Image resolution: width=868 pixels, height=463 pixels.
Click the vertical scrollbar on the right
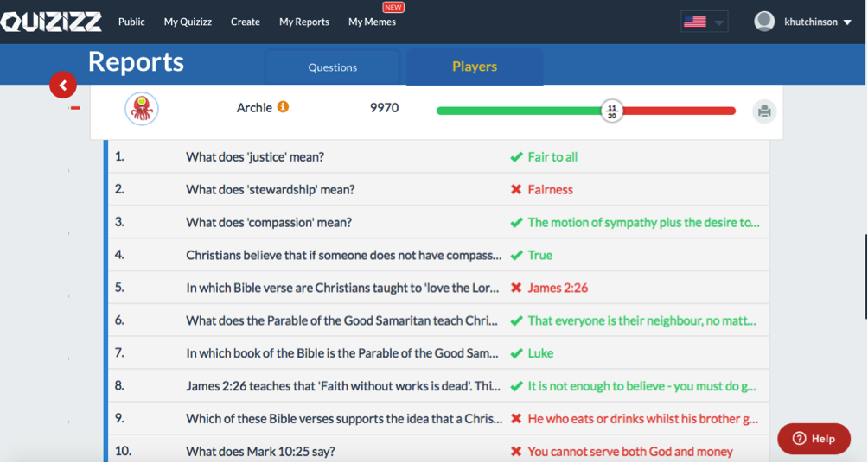point(865,276)
